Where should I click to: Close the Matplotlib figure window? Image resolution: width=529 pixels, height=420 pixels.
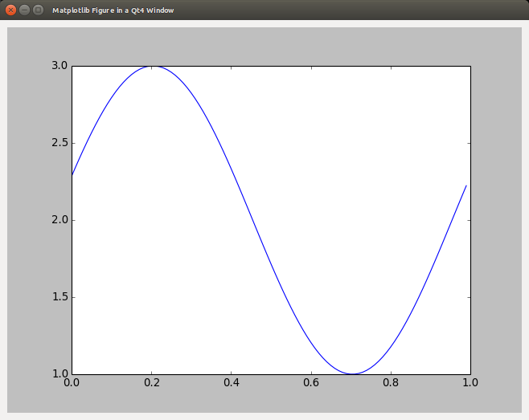[10, 10]
